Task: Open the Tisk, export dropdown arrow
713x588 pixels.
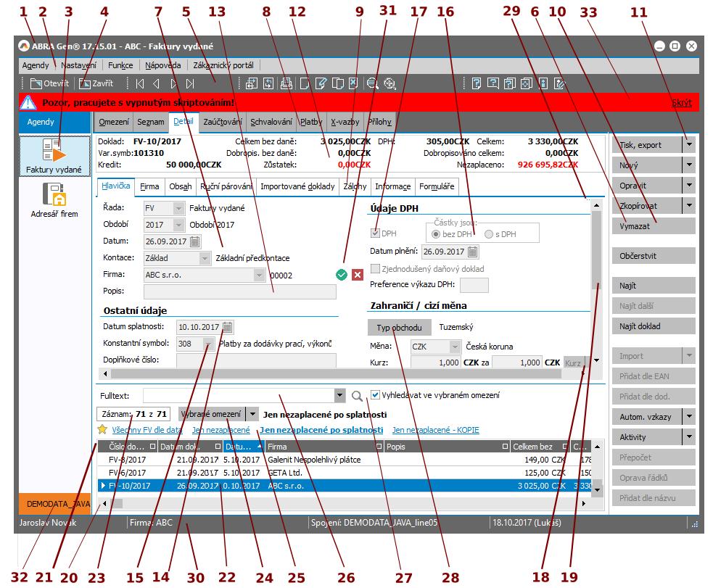Action: (689, 145)
